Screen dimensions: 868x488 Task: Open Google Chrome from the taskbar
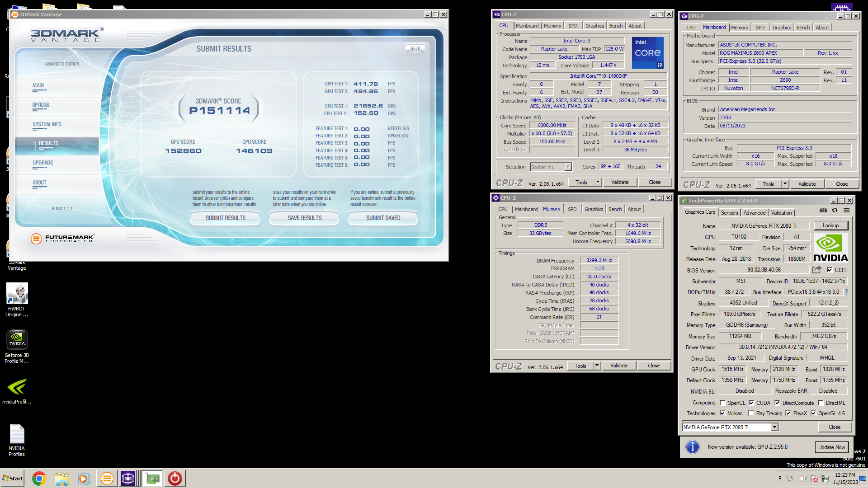[x=39, y=479]
